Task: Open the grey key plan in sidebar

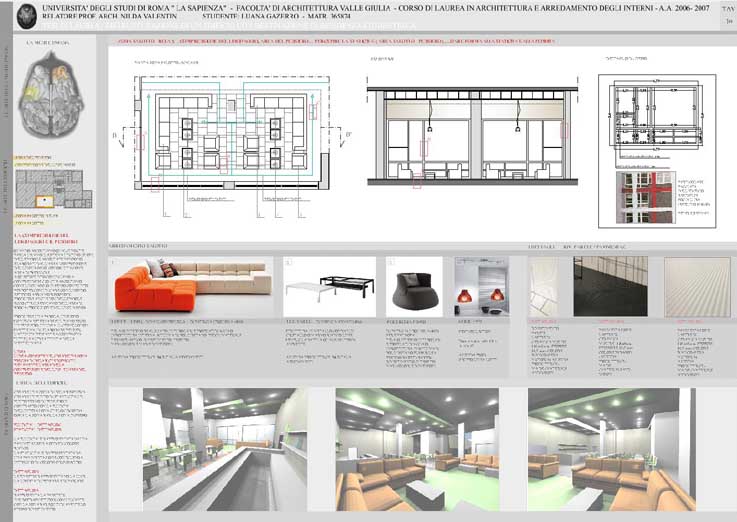Action: [54, 189]
